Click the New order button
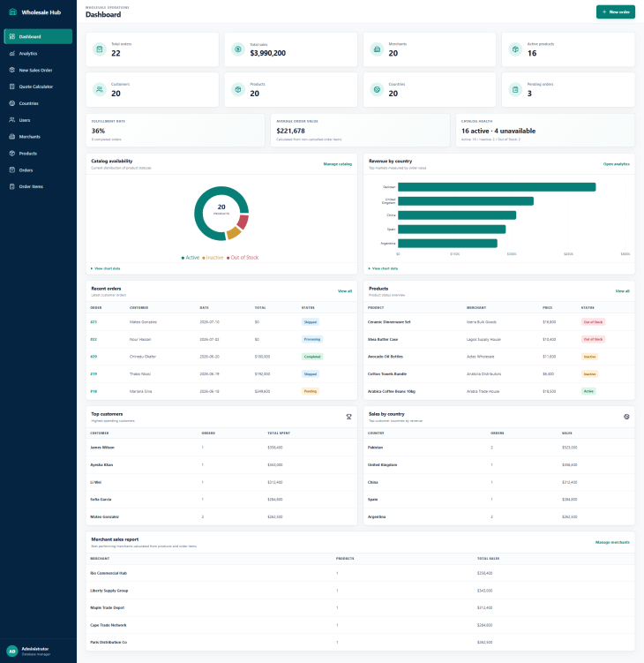 (615, 11)
